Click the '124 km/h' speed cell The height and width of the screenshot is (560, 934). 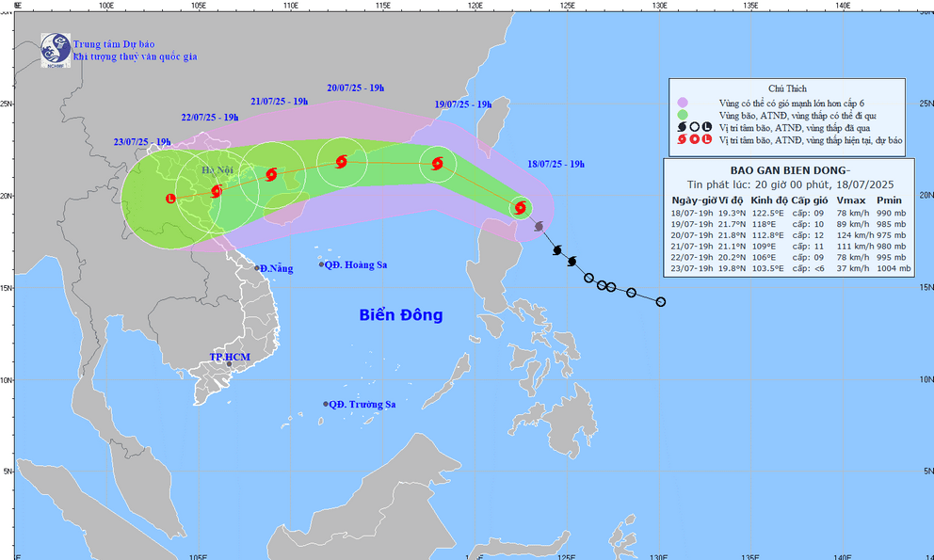(855, 235)
